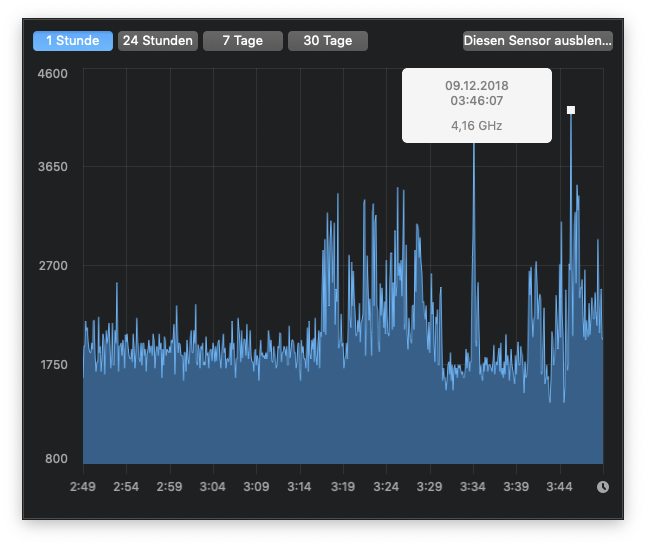Screen dimensions: 646x546
Task: Switch to the 24 Stunden view
Action: tap(158, 41)
